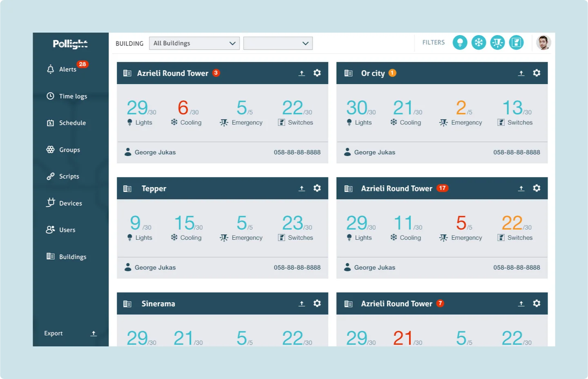The image size is (588, 379).
Task: Click phone number on Or city card
Action: (517, 152)
